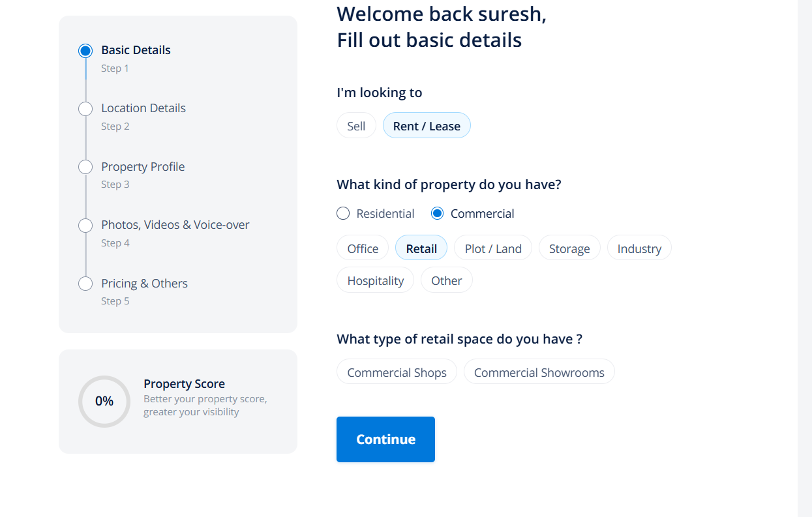Select the Other property chip
This screenshot has height=517, width=812.
coord(447,280)
